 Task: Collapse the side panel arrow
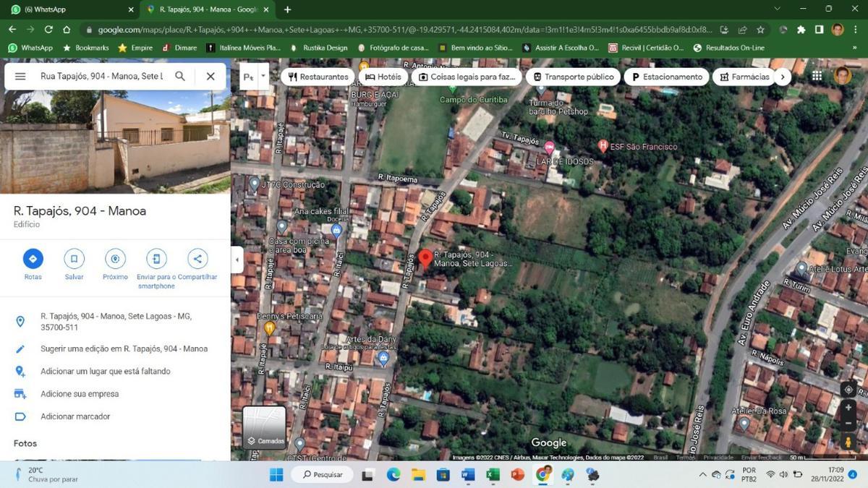(236, 259)
